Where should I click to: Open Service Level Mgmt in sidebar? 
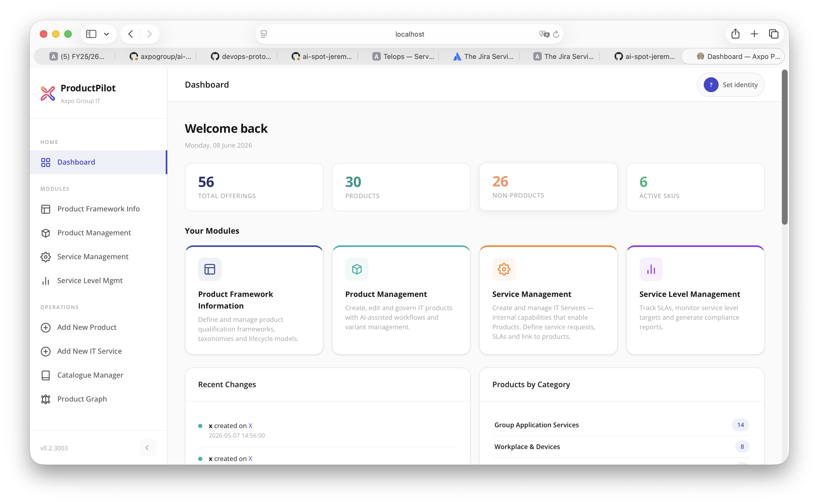(x=98, y=281)
